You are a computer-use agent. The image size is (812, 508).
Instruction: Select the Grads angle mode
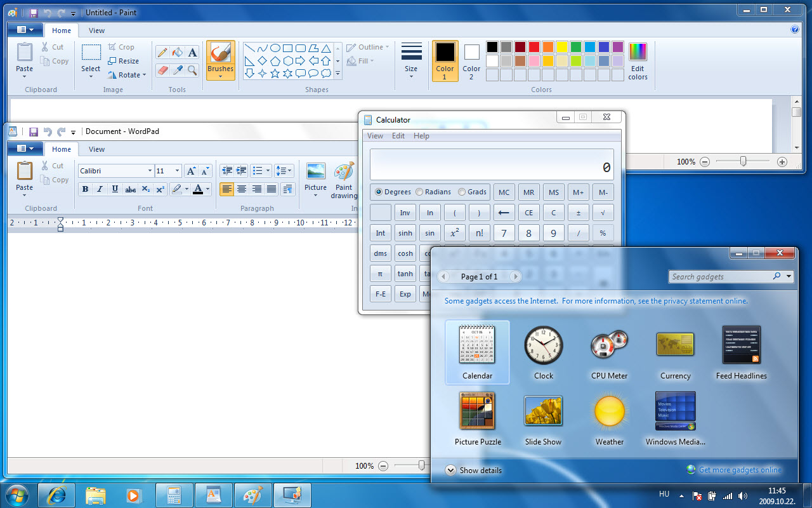(462, 192)
